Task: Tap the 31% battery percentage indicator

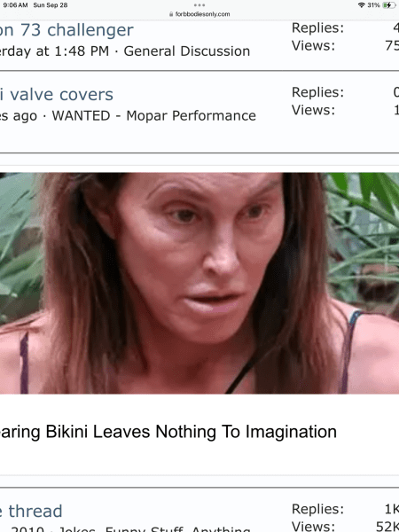Action: [x=373, y=5]
